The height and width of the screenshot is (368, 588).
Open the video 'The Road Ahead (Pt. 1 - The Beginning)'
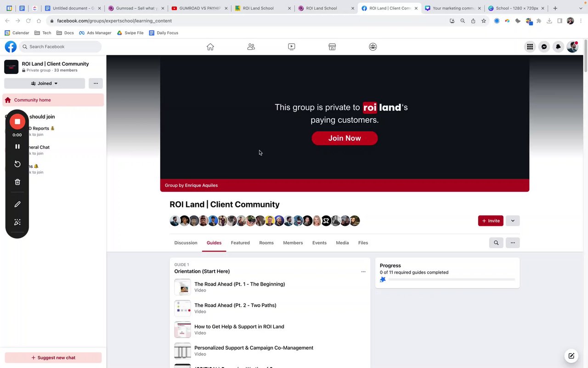click(239, 284)
